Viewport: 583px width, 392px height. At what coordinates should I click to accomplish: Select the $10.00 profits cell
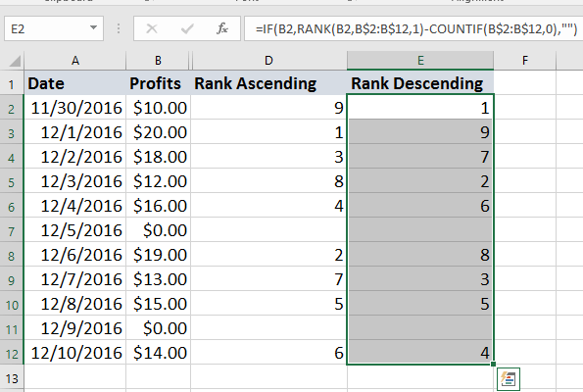click(x=159, y=108)
